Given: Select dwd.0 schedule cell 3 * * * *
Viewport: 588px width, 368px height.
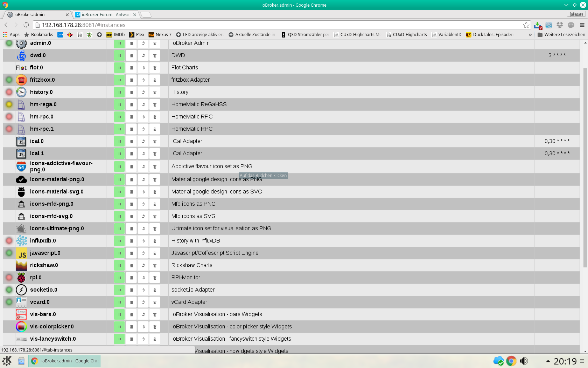Looking at the screenshot, I should point(557,55).
